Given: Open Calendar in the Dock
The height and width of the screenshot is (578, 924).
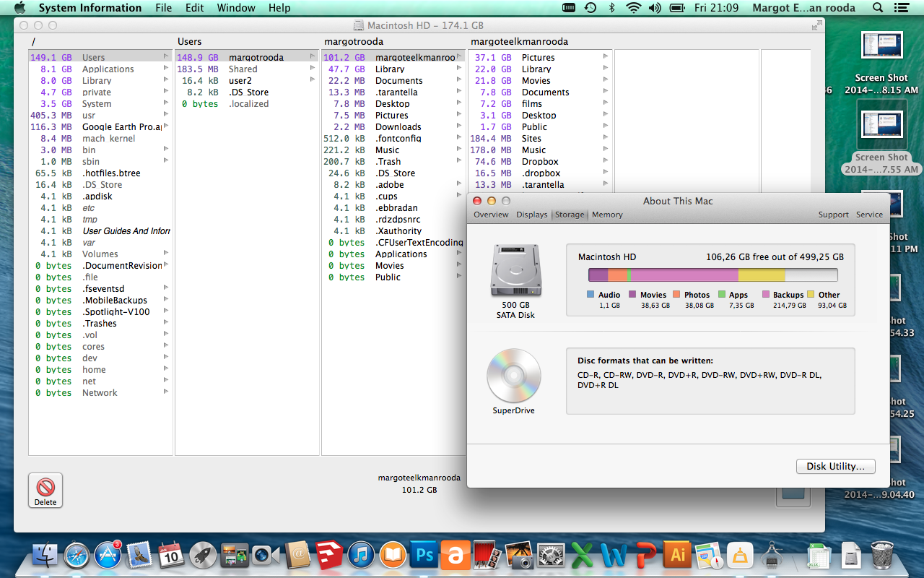Looking at the screenshot, I should (x=172, y=555).
